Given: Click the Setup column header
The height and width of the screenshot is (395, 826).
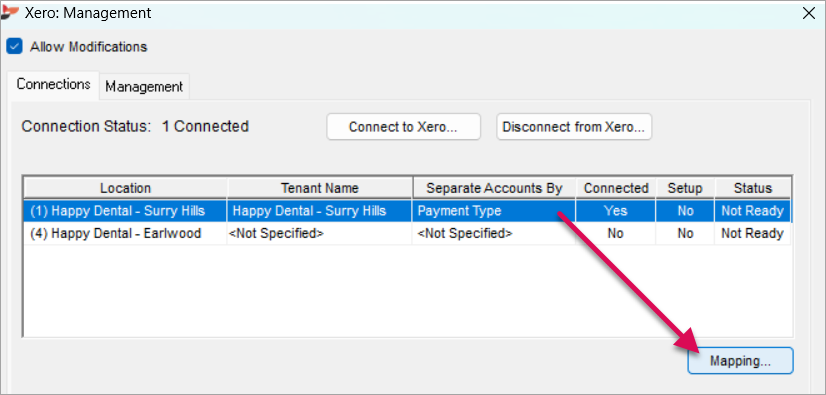Looking at the screenshot, I should point(685,188).
